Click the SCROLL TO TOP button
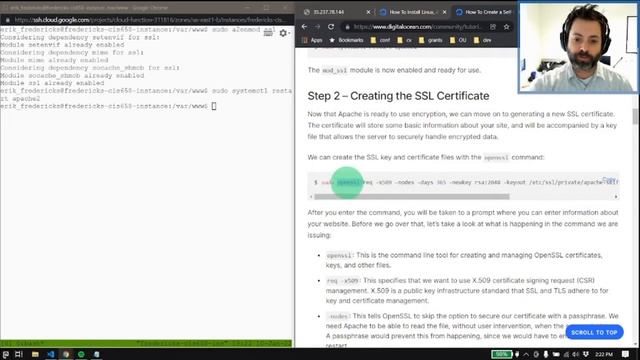 (x=594, y=332)
